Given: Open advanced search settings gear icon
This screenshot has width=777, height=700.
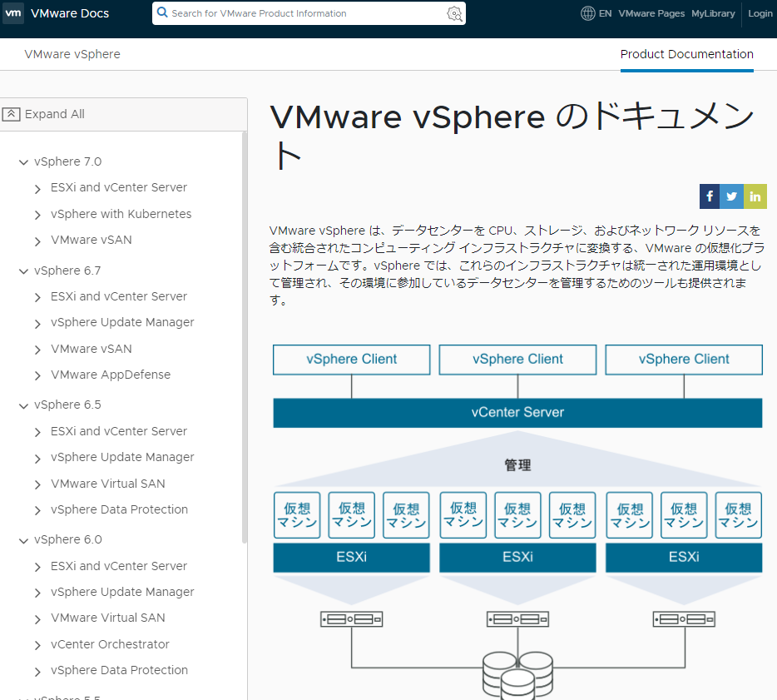Looking at the screenshot, I should click(x=454, y=14).
